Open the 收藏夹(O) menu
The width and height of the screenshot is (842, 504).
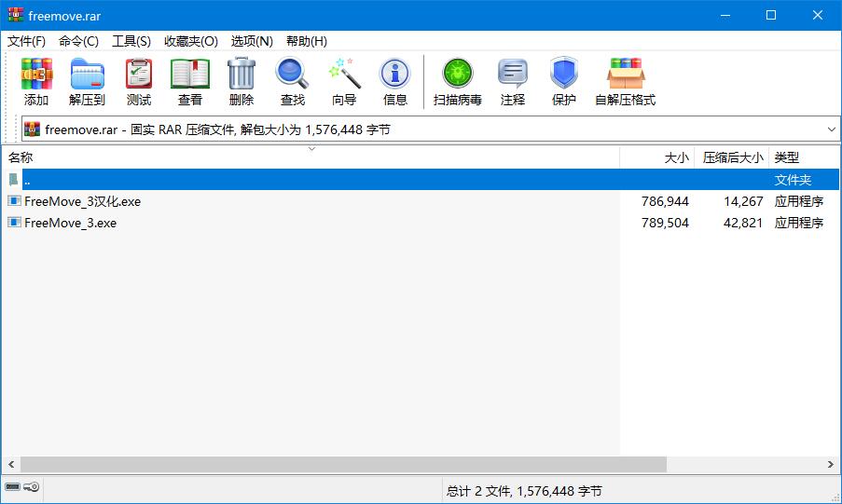pos(190,41)
